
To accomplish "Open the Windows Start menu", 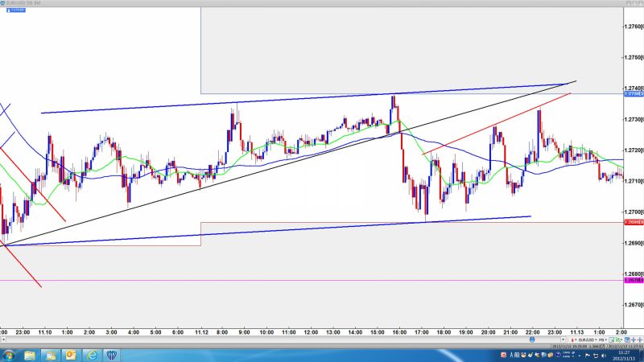I will [9, 355].
